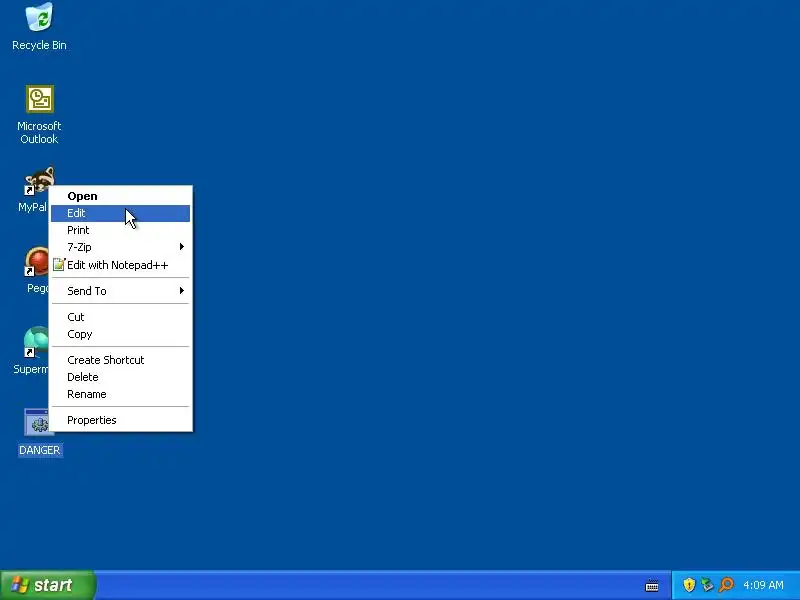The height and width of the screenshot is (600, 800).
Task: Select the MyPal raccoon desktop shortcut
Action: coord(39,181)
